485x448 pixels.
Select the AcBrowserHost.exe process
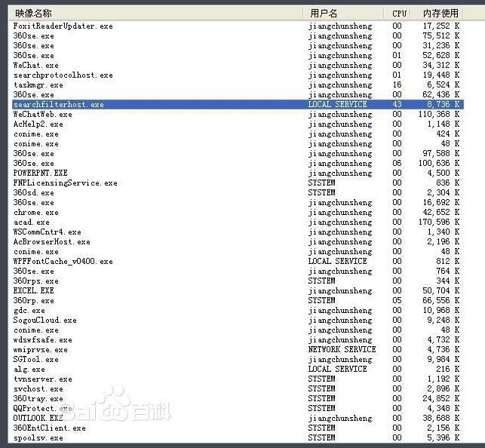point(238,242)
